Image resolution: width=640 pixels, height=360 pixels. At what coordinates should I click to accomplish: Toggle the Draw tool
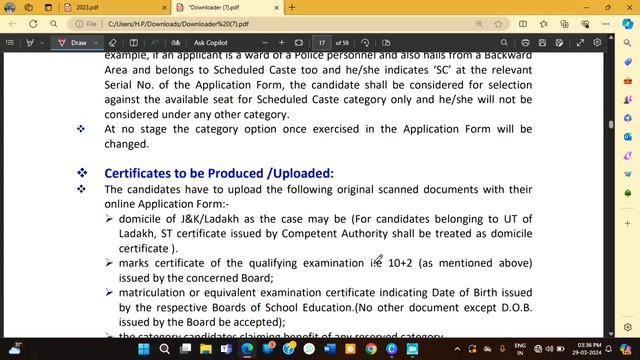tap(73, 43)
